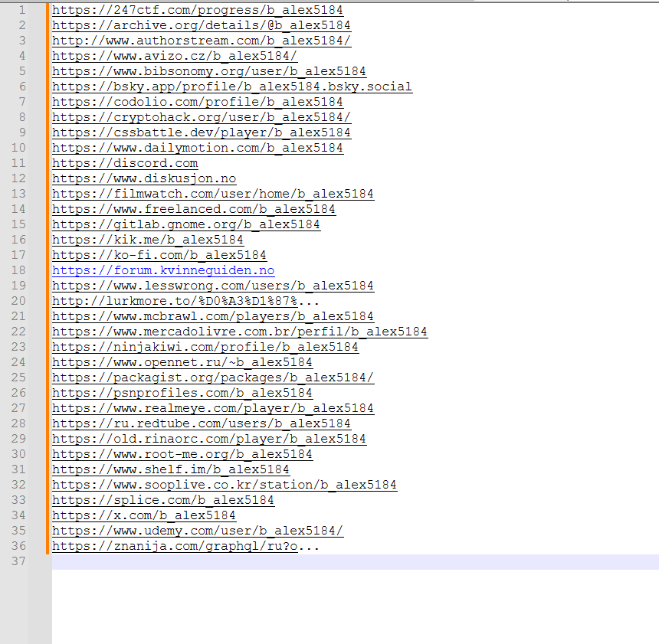Image resolution: width=659 pixels, height=644 pixels.
Task: Click the x.com link
Action: [x=144, y=515]
